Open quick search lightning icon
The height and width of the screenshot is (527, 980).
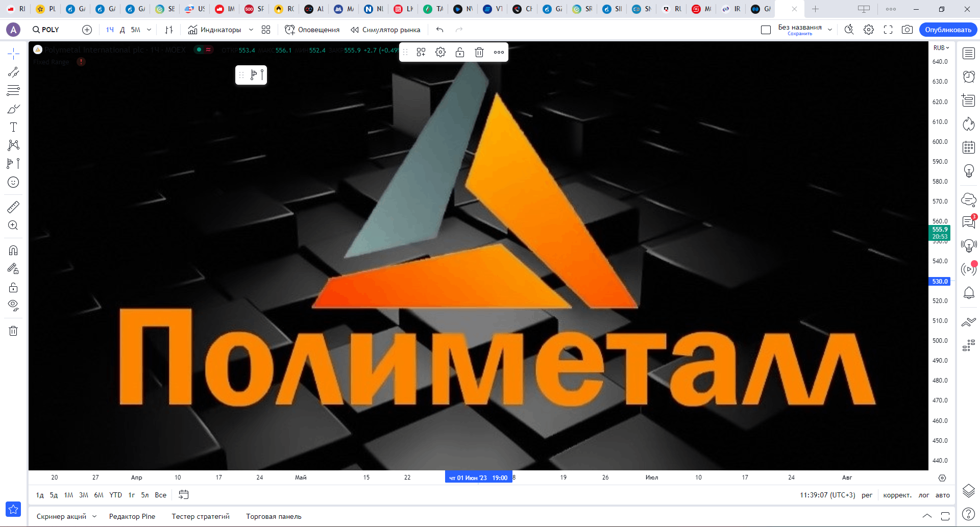[x=849, y=30]
